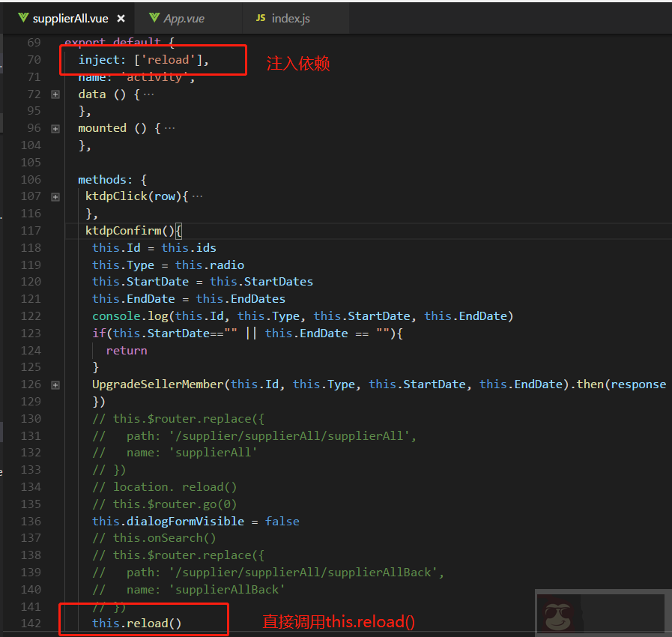Click the JS icon on index.js tab

(x=261, y=18)
